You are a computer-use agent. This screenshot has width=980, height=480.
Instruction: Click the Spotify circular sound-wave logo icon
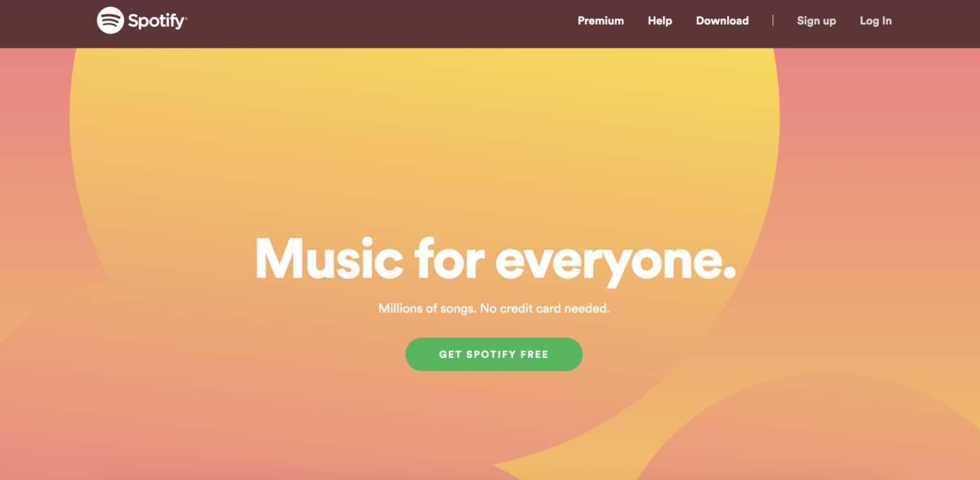pyautogui.click(x=110, y=21)
